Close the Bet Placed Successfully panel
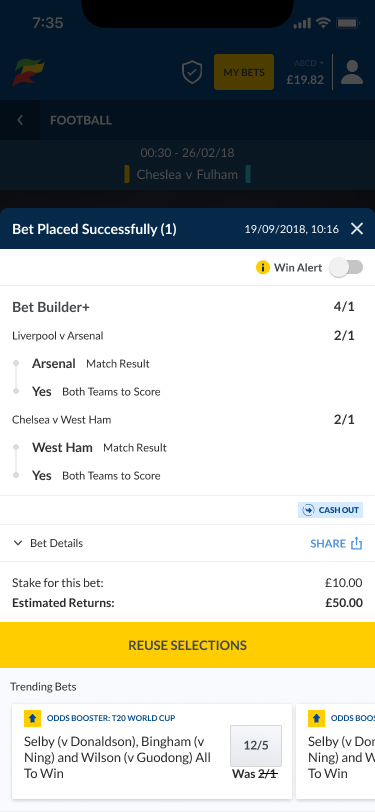Viewport: 375px width, 812px height. [357, 228]
